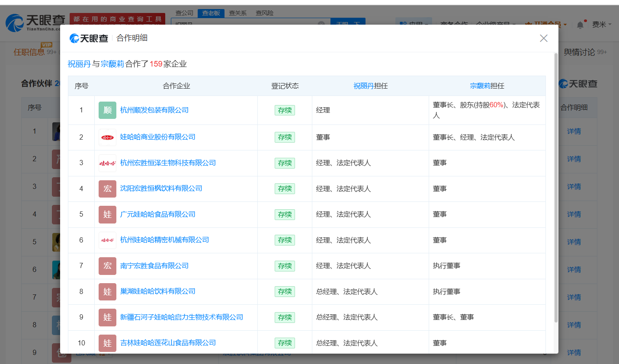619x364 pixels.
Task: Click the 杭州娃哈哈精密机械 logo icon
Action: [107, 240]
